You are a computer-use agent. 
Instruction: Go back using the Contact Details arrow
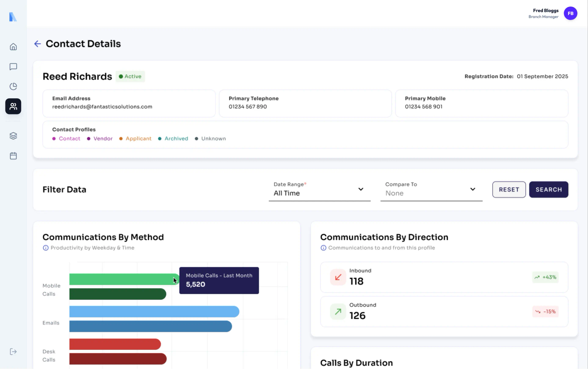click(x=37, y=44)
